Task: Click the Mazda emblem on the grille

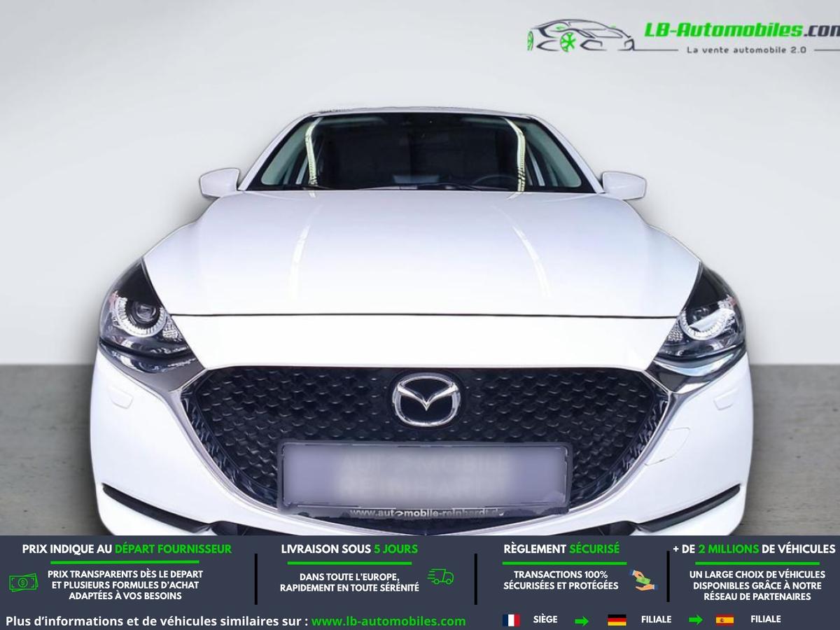Action: pyautogui.click(x=426, y=400)
